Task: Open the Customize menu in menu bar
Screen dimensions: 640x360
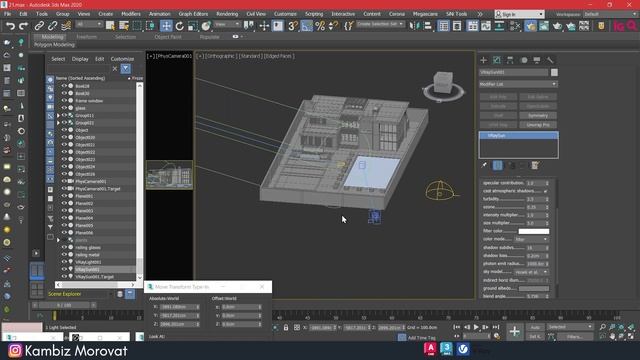Action: click(285, 14)
